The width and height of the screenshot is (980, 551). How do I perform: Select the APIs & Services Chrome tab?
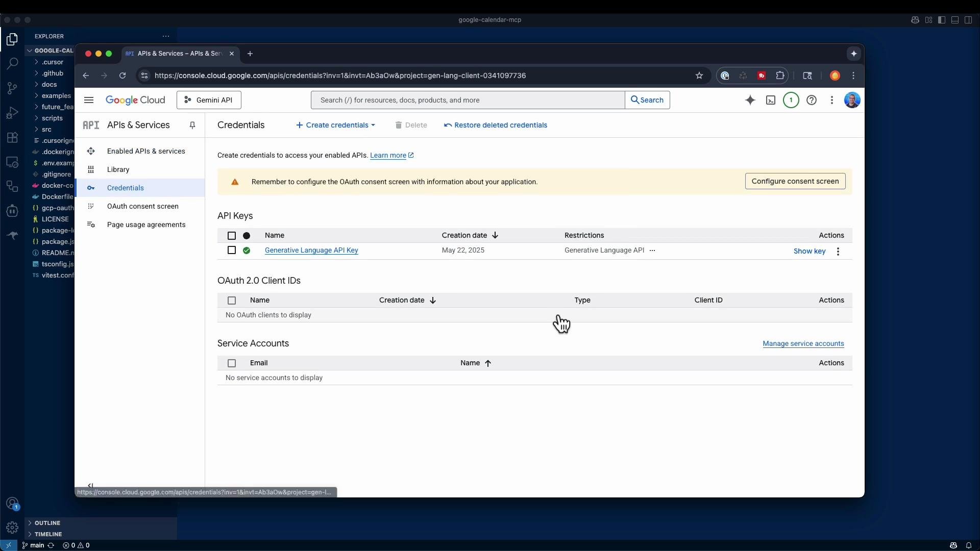click(x=180, y=54)
